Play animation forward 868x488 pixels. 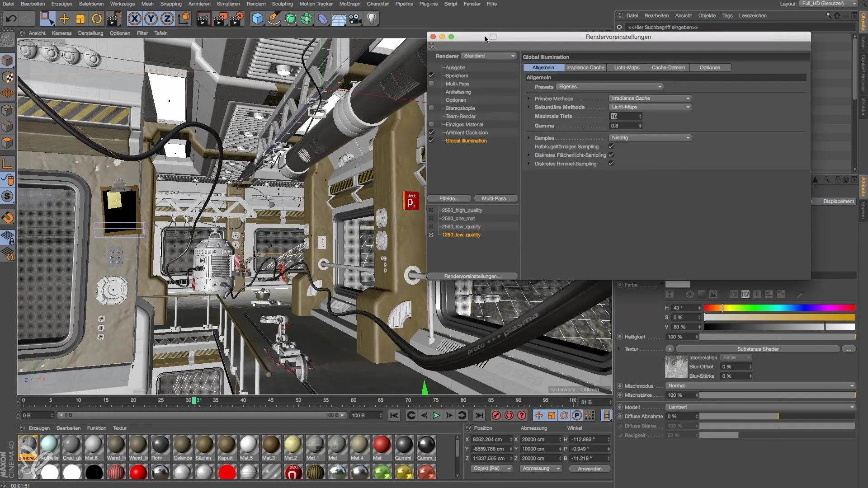[x=436, y=416]
